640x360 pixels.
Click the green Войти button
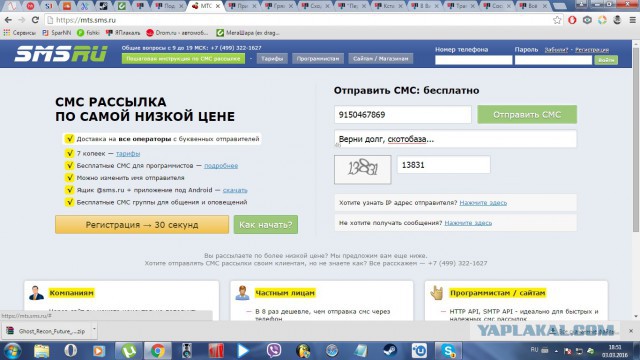606,60
